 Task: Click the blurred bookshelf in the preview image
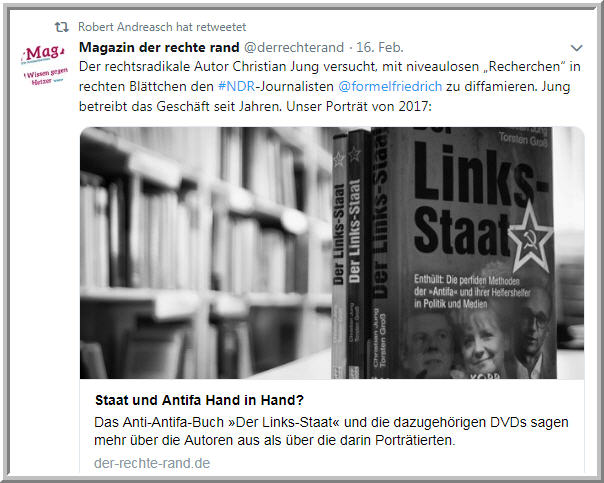coord(204,253)
